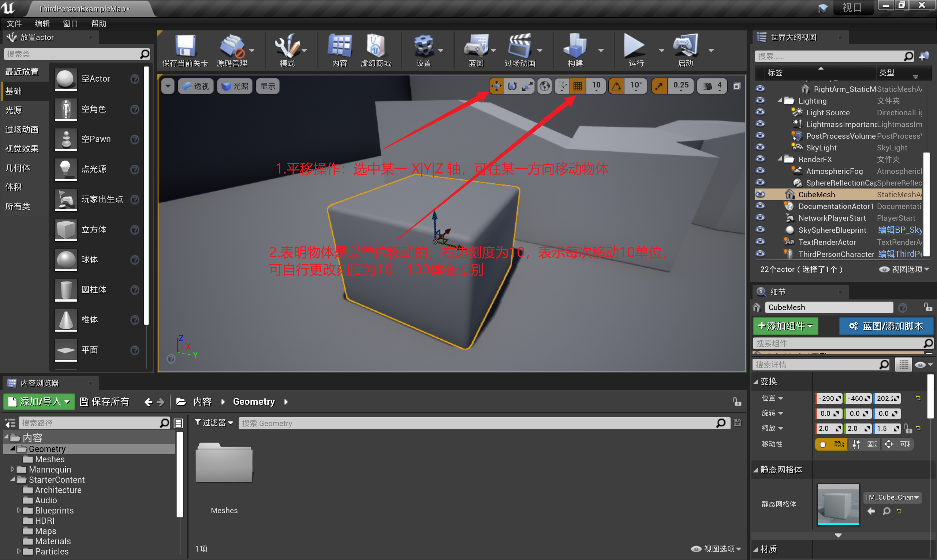
Task: Click the Blueprint/Add Script button
Action: (x=886, y=326)
